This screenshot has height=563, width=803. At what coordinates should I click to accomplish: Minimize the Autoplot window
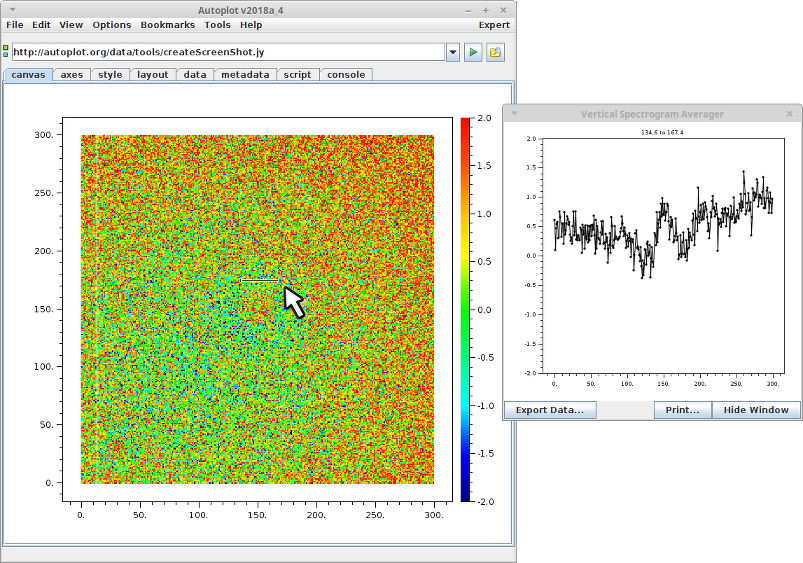tap(469, 10)
